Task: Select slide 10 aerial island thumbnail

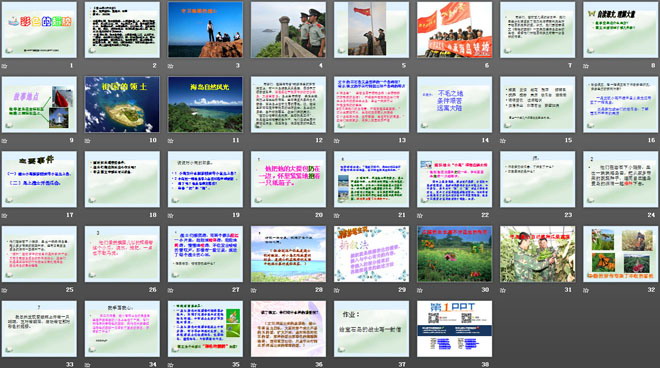Action: click(x=122, y=104)
